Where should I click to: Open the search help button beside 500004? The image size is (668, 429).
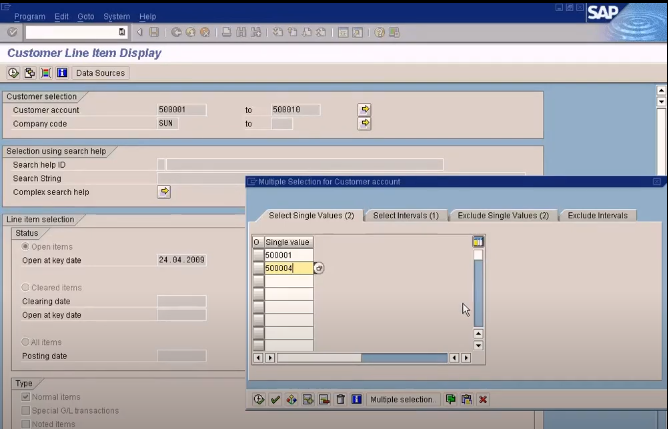pyautogui.click(x=319, y=268)
